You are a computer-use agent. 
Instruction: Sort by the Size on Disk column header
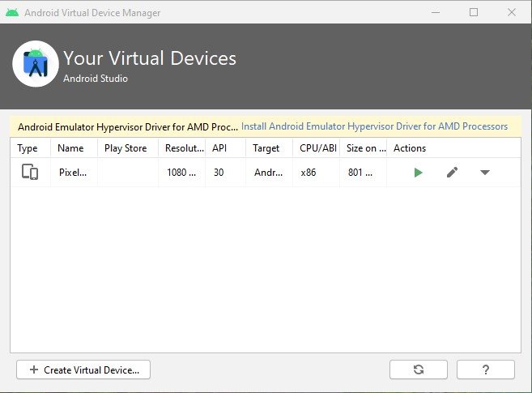[363, 148]
